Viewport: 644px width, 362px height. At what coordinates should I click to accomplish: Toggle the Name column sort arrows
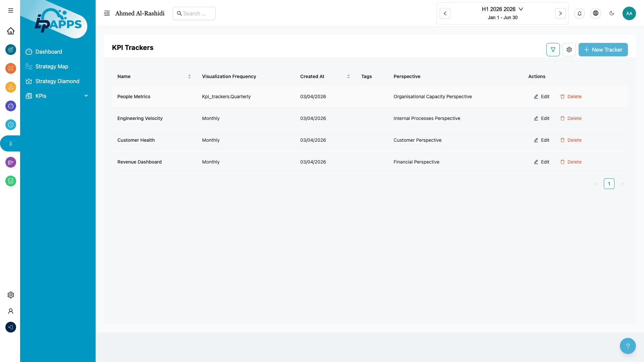[189, 76]
